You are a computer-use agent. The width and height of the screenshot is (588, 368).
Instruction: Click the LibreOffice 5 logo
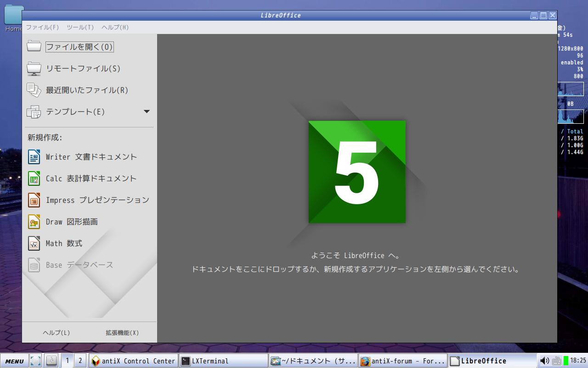point(357,172)
